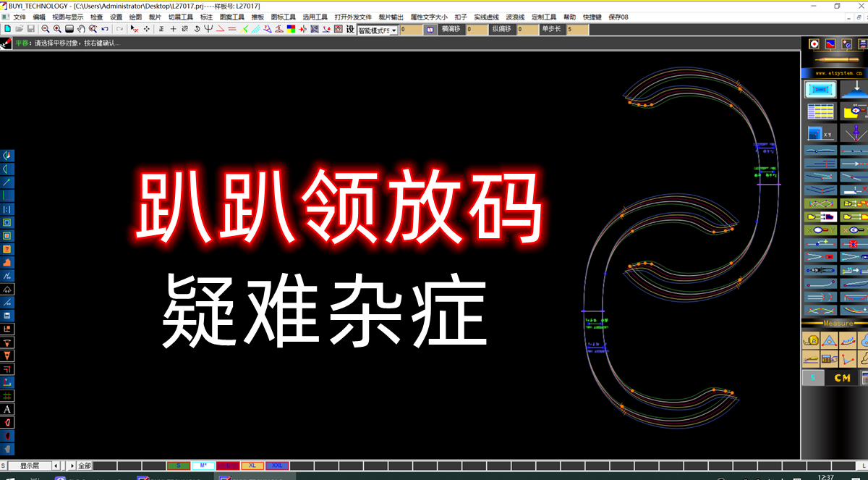Click the www.etsystem.cn link
The image size is (868, 480).
point(839,73)
